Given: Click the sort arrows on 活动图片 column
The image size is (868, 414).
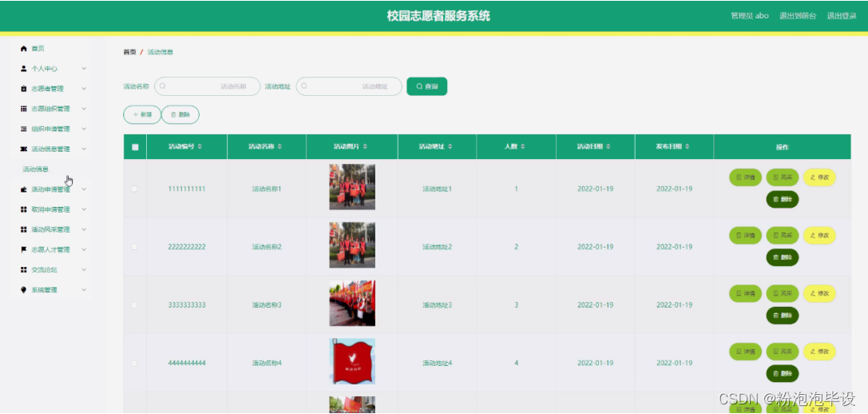Looking at the screenshot, I should point(366,147).
